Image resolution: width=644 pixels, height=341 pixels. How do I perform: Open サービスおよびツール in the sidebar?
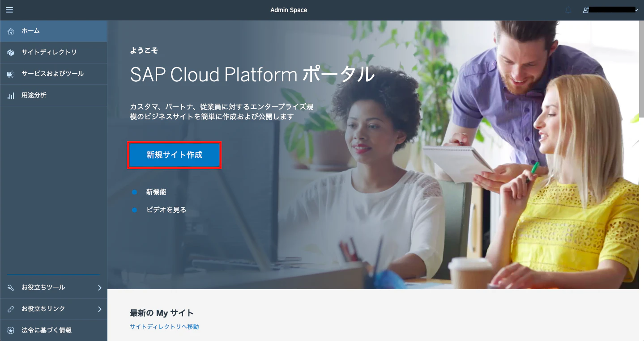54,74
